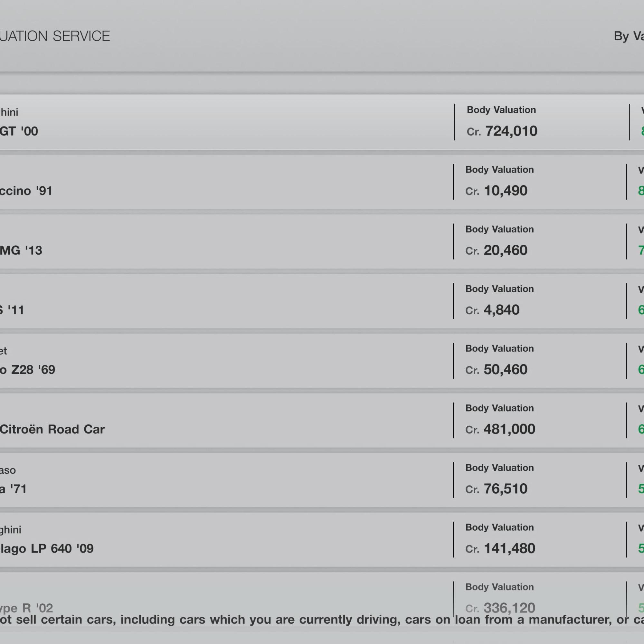The height and width of the screenshot is (644, 644).
Task: Select the car name ending in "MG '13"
Action: pyautogui.click(x=21, y=250)
